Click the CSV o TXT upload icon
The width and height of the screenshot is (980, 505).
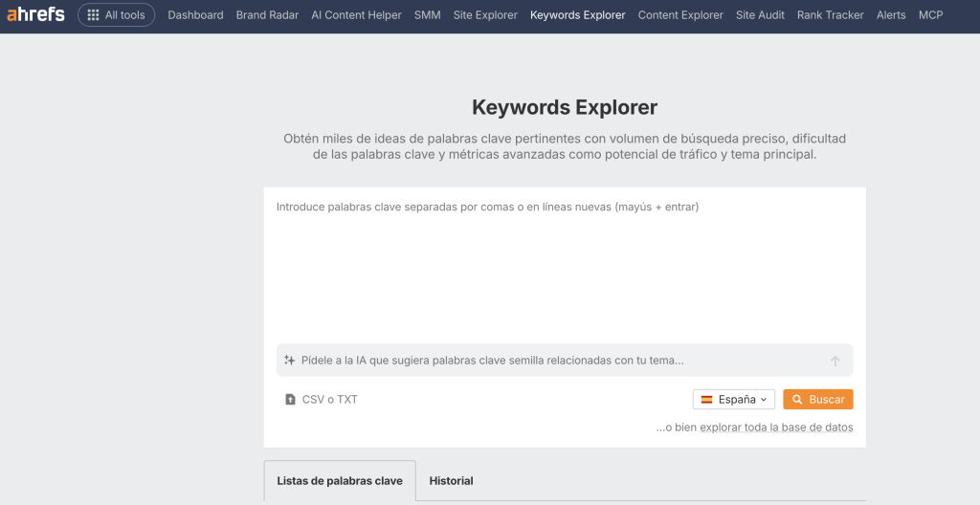290,400
